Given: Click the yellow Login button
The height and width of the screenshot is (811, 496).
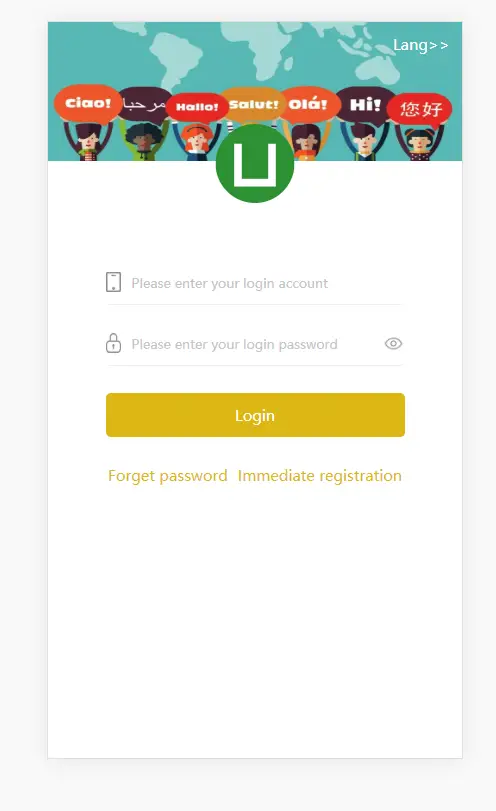Looking at the screenshot, I should [x=255, y=415].
